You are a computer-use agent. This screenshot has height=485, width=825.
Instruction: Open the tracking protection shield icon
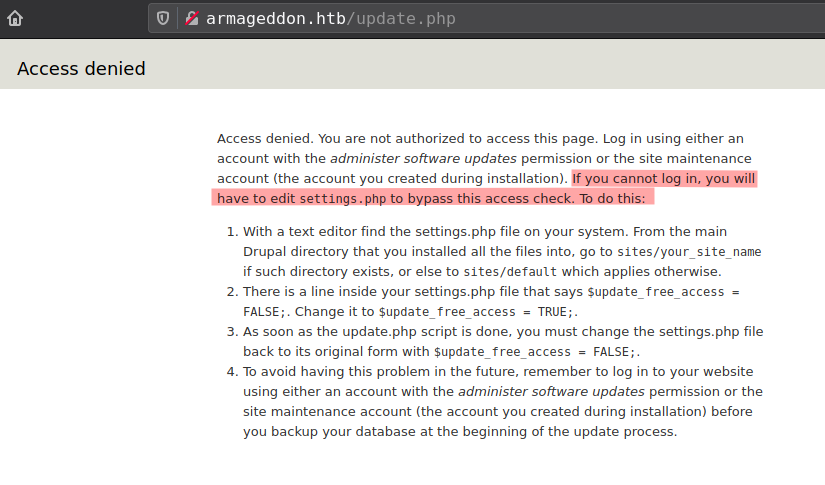[x=165, y=18]
